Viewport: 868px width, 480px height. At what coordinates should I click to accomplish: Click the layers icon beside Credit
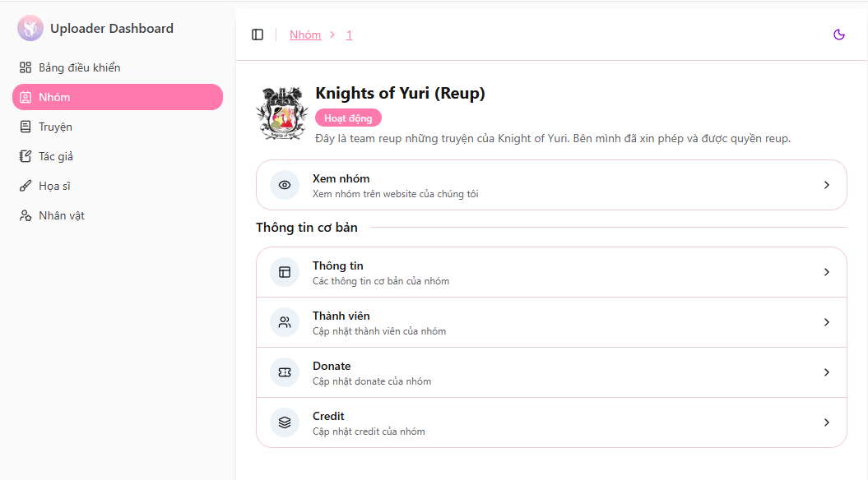(285, 422)
